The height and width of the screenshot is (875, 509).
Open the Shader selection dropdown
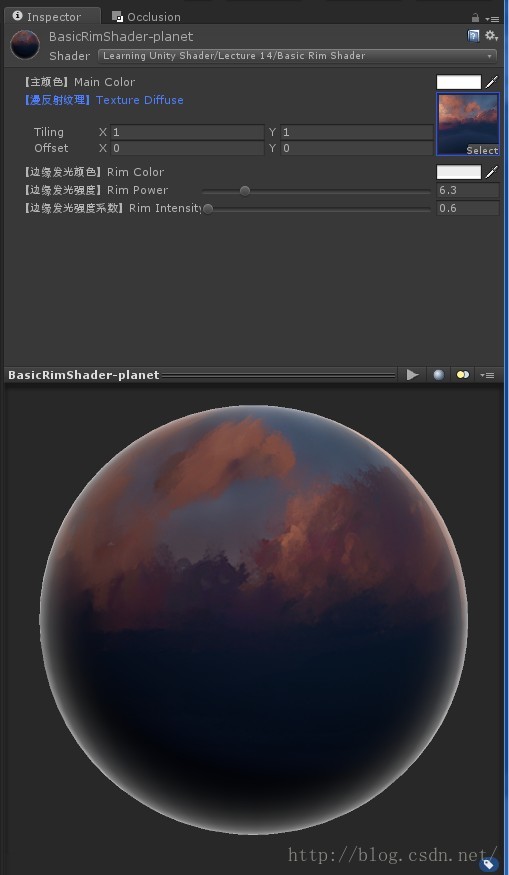(297, 56)
